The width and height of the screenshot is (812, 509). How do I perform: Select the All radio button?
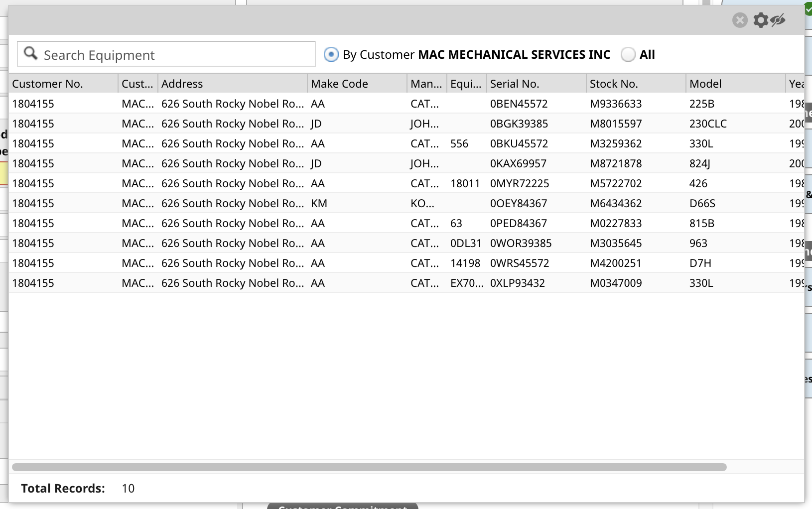628,54
